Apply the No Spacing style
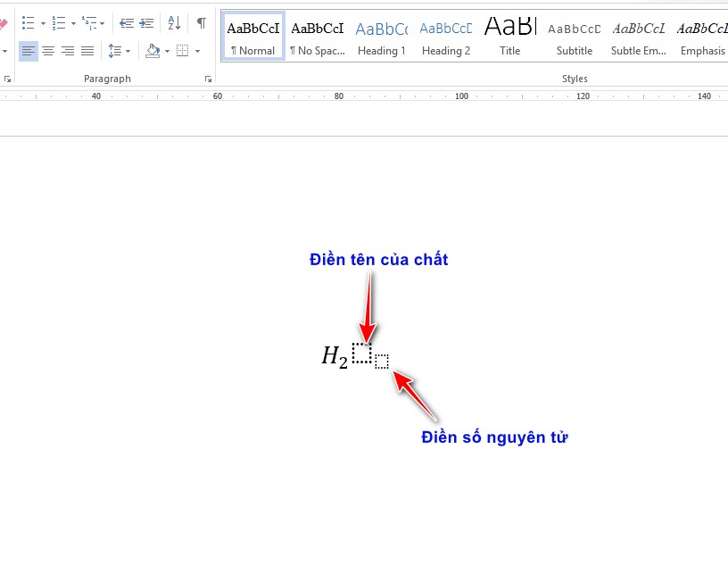This screenshot has width=728, height=583. pyautogui.click(x=318, y=37)
